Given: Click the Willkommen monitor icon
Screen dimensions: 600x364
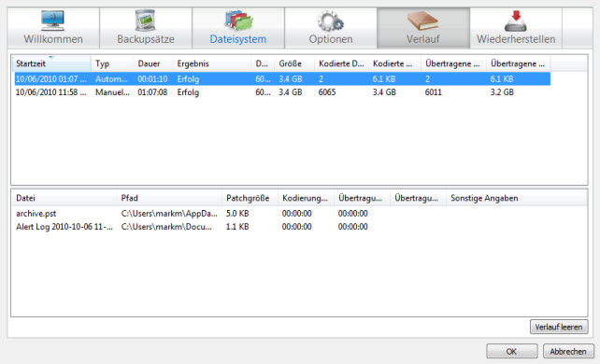Looking at the screenshot, I should click(53, 21).
